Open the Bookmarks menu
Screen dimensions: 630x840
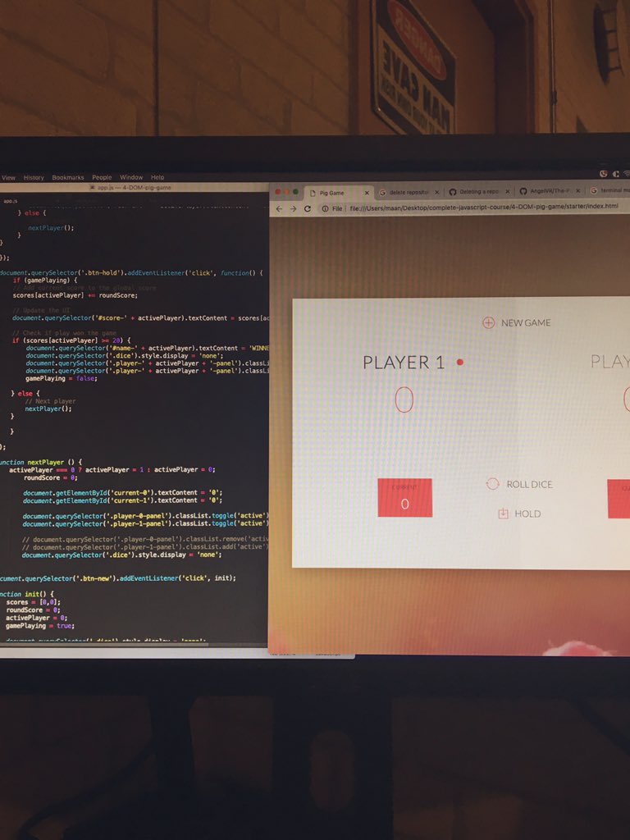68,177
